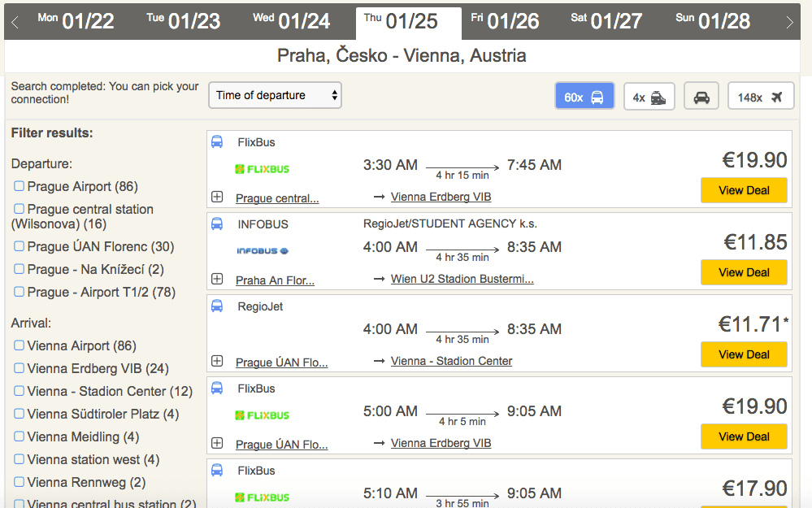Open the Prague central... departure link

click(277, 198)
